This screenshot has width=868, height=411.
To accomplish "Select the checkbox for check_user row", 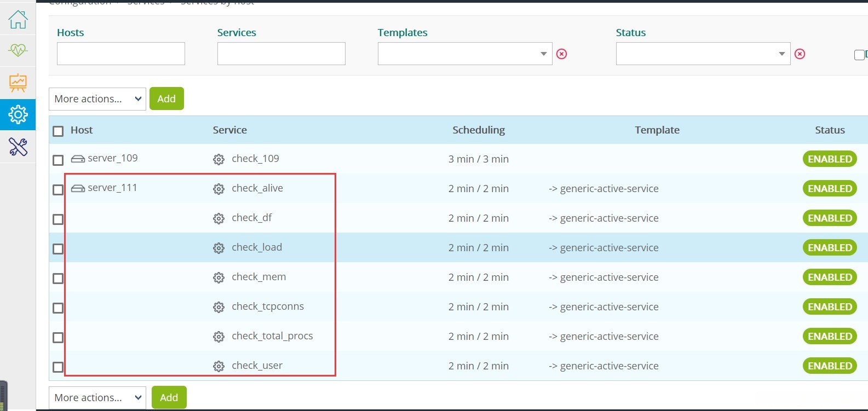I will pyautogui.click(x=58, y=367).
